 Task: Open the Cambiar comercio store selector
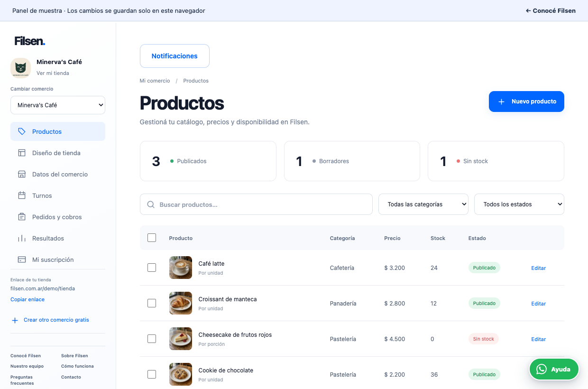58,105
